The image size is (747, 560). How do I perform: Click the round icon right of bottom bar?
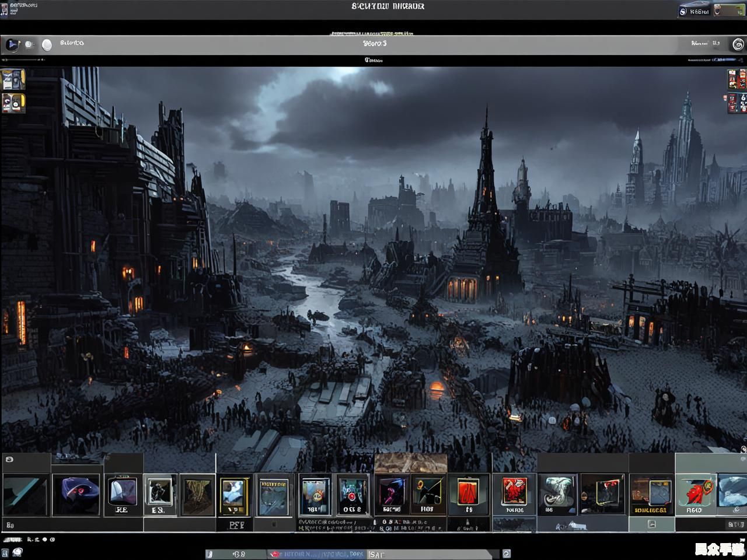pyautogui.click(x=506, y=554)
